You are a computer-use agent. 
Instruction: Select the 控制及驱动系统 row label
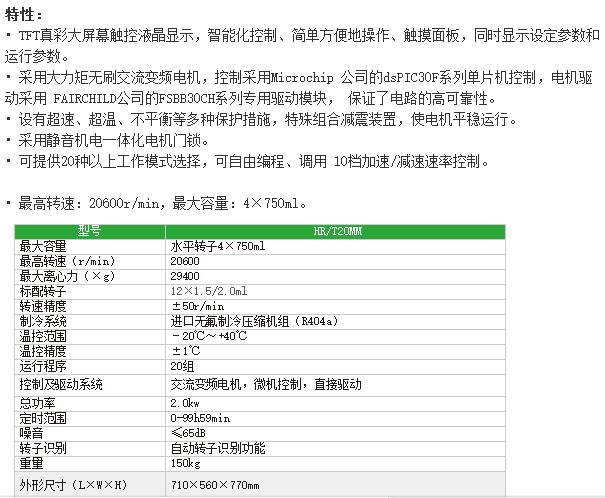pos(61,384)
